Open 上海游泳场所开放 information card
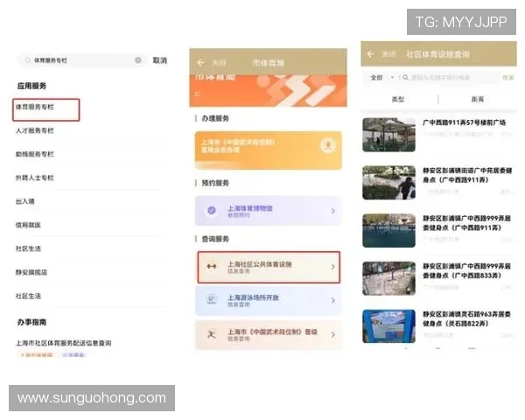Viewport: 525px width, 420px height. 269,300
